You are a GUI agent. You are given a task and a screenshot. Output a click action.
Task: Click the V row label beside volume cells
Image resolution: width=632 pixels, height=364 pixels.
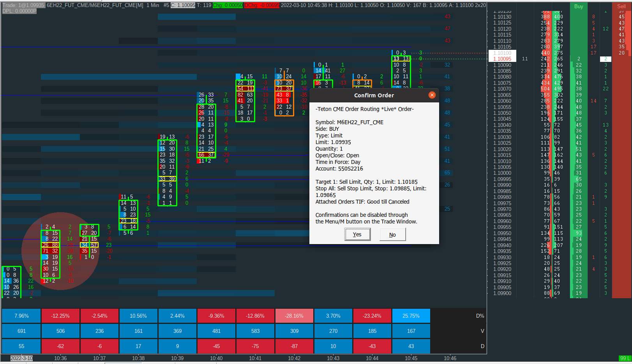point(482,331)
